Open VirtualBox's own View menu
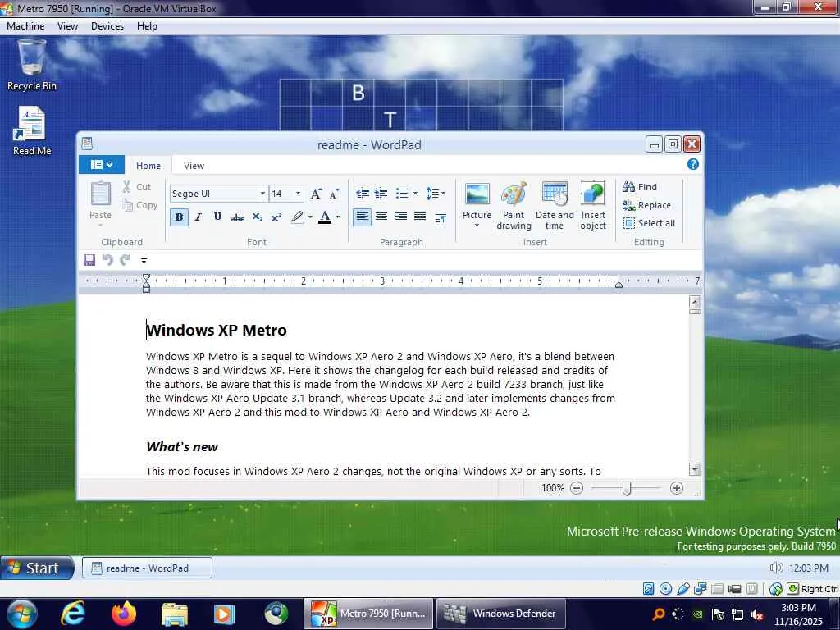 [x=67, y=26]
